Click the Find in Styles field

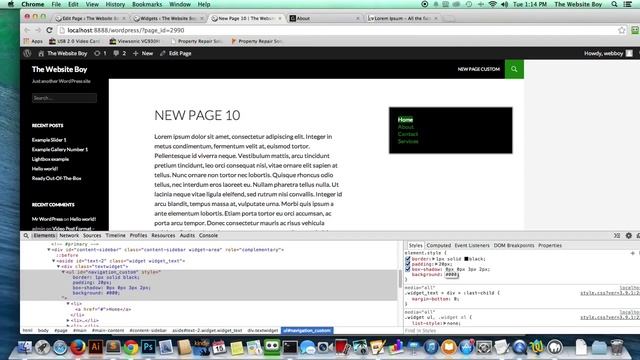click(522, 330)
